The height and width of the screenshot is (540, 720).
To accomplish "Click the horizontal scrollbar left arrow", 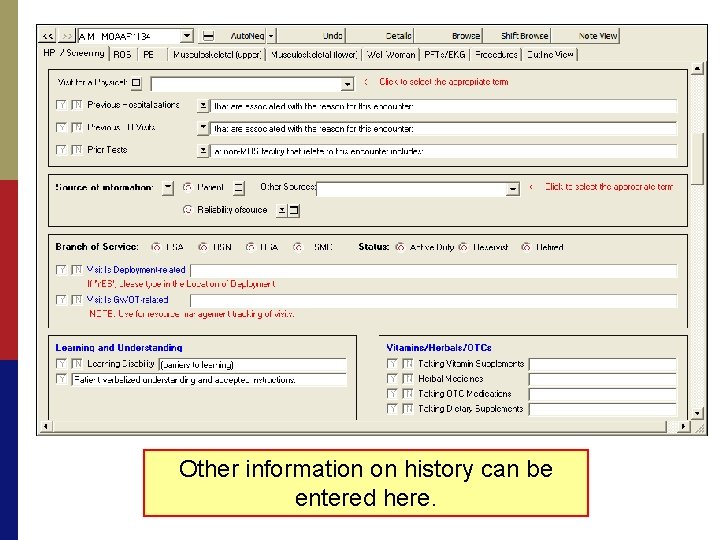I will [x=45, y=427].
